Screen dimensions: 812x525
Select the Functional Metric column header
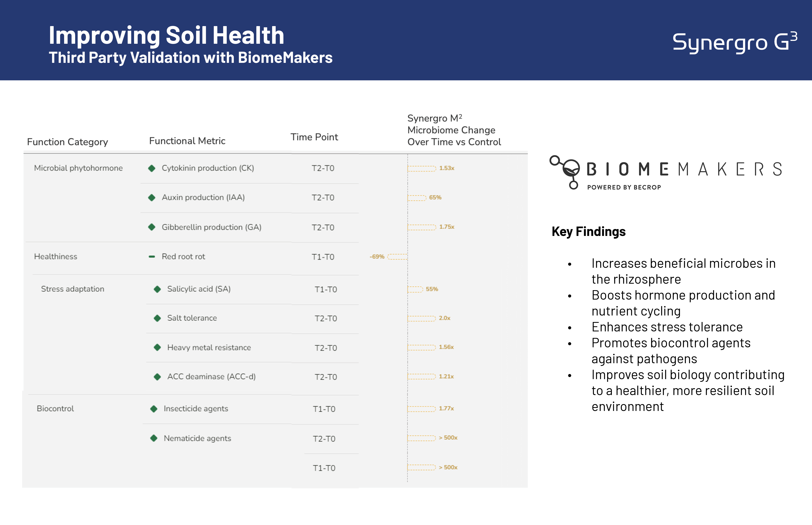coord(187,141)
